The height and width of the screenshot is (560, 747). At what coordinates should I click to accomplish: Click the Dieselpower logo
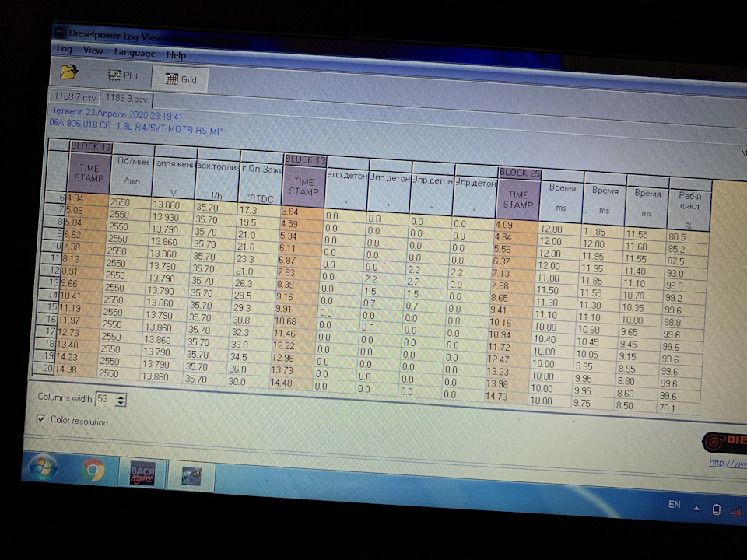[x=724, y=441]
